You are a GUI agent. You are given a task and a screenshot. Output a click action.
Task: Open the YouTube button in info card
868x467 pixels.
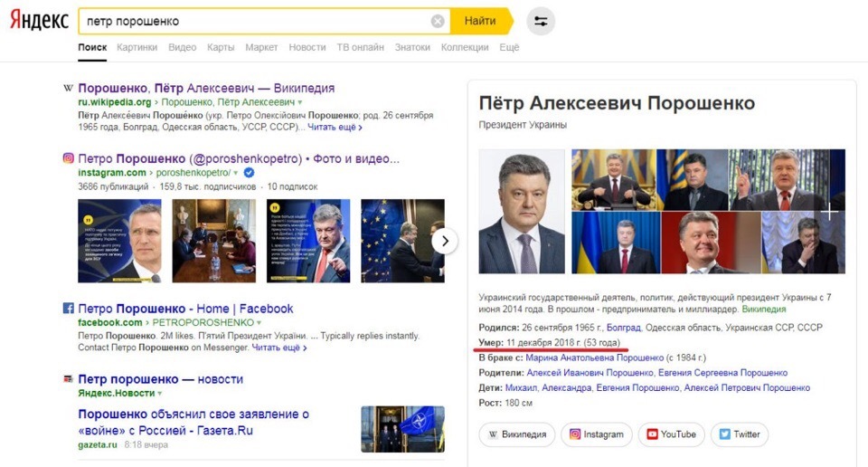click(671, 434)
